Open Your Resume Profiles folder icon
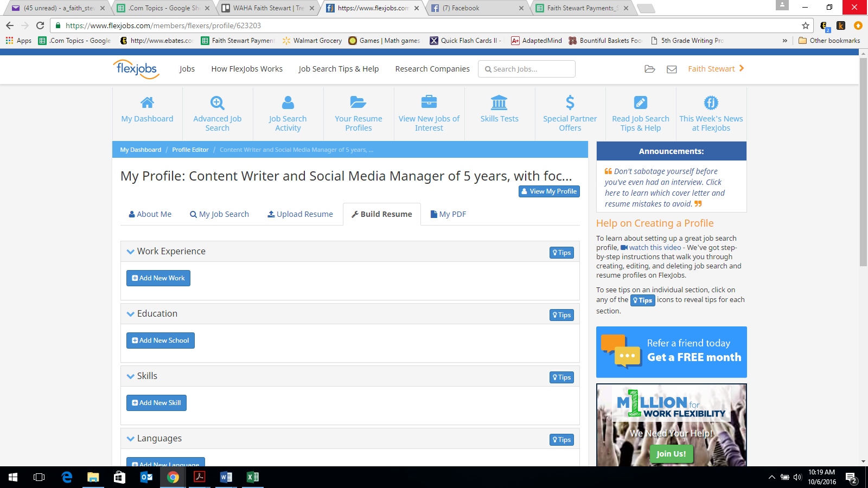The height and width of the screenshot is (488, 868). coord(358,102)
